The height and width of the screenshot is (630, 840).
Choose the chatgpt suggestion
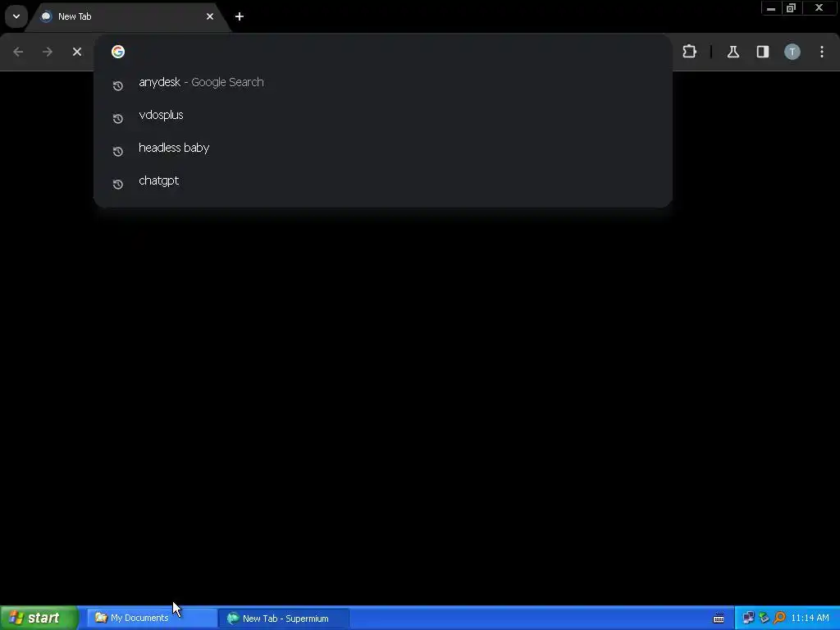[382, 180]
